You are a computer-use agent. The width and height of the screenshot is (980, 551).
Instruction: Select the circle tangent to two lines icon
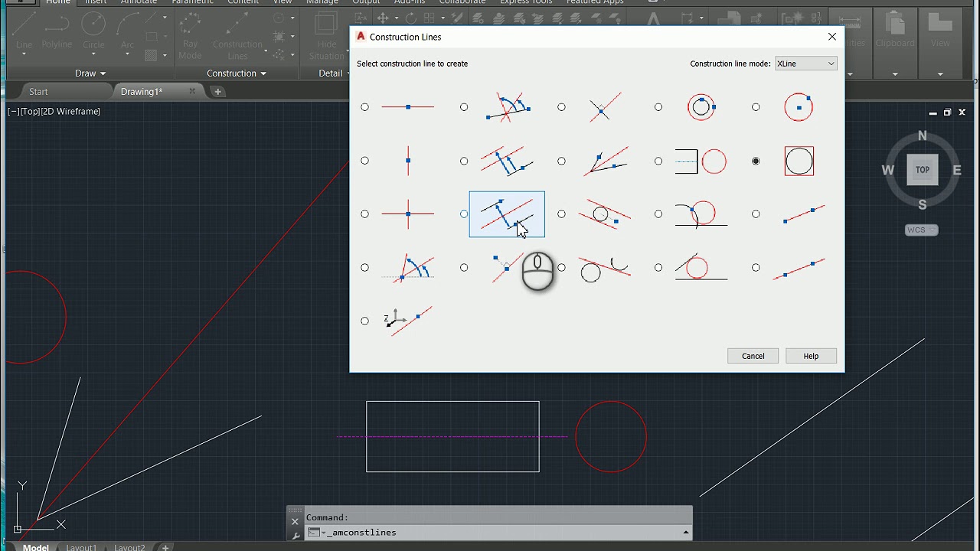pyautogui.click(x=701, y=268)
